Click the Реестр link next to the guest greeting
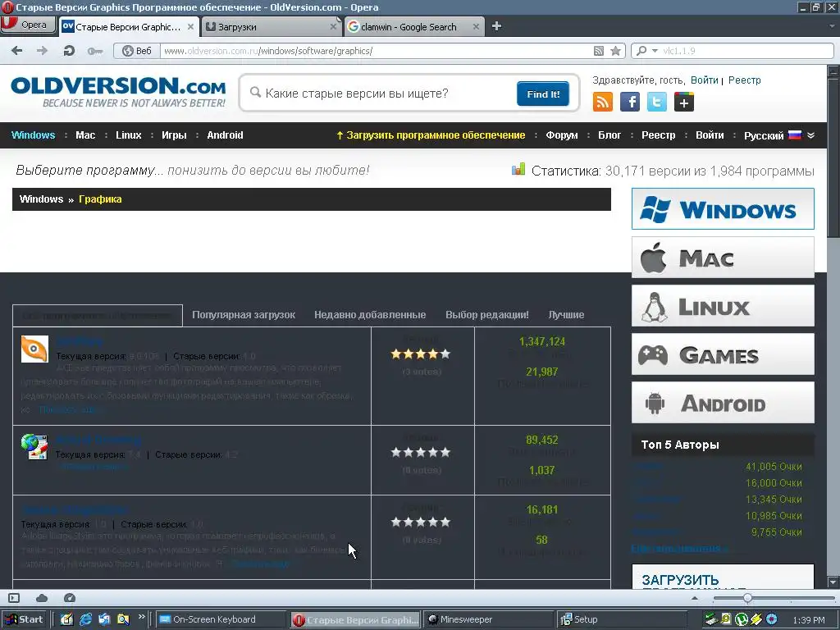 click(744, 80)
